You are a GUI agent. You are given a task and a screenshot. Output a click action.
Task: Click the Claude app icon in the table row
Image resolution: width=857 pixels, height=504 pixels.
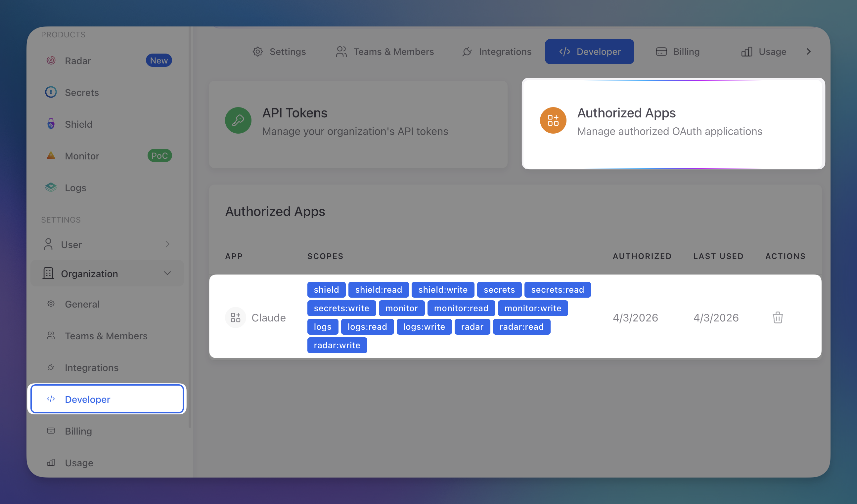click(x=235, y=317)
